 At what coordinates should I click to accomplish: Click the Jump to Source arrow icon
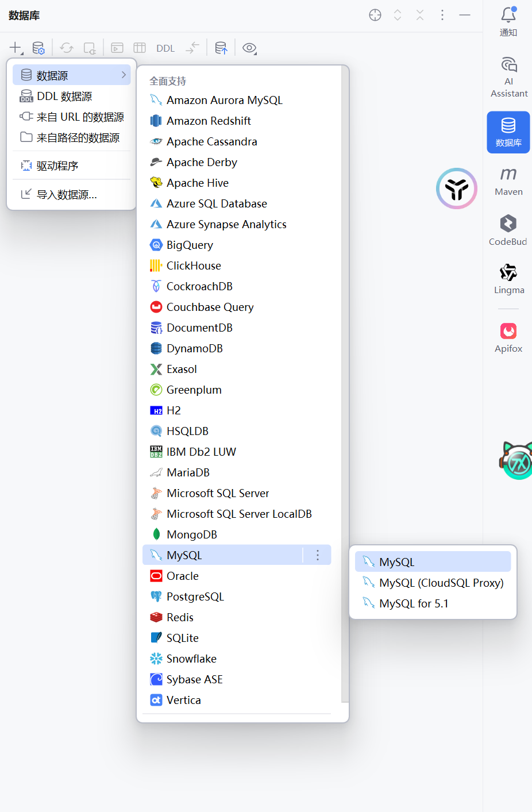(x=192, y=48)
